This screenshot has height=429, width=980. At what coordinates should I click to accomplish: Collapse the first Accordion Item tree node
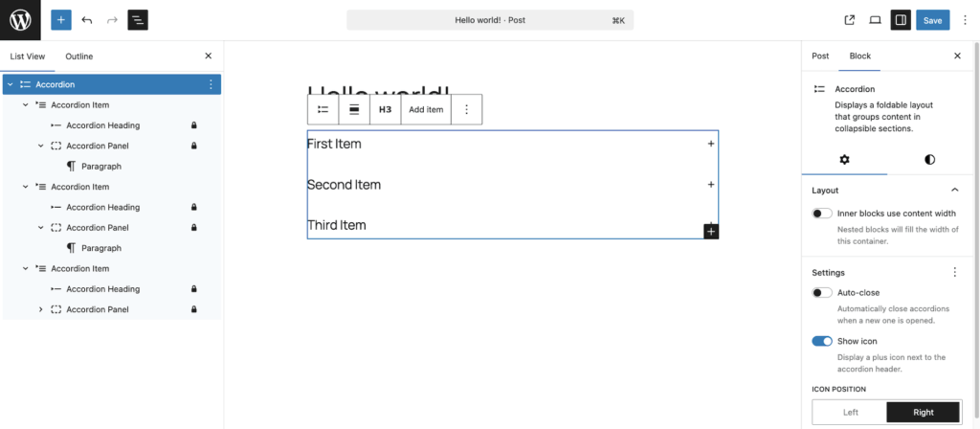coord(25,104)
